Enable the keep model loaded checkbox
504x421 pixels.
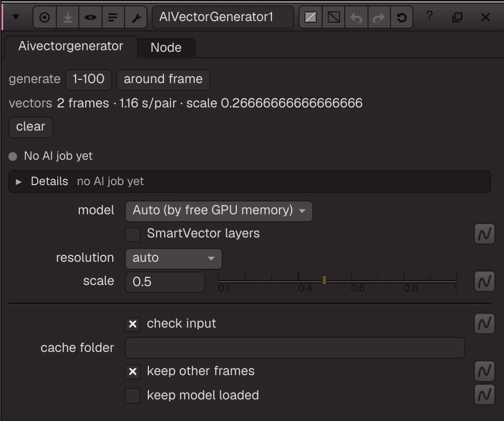point(133,396)
